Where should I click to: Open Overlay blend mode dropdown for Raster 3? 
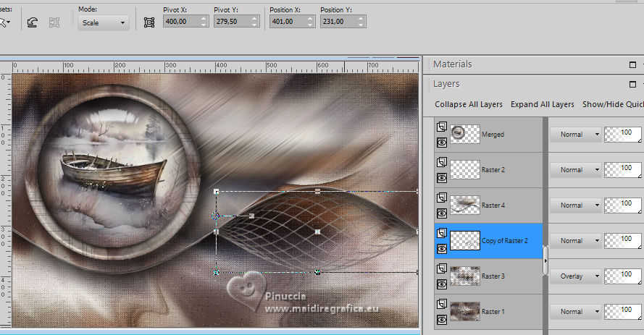point(575,276)
